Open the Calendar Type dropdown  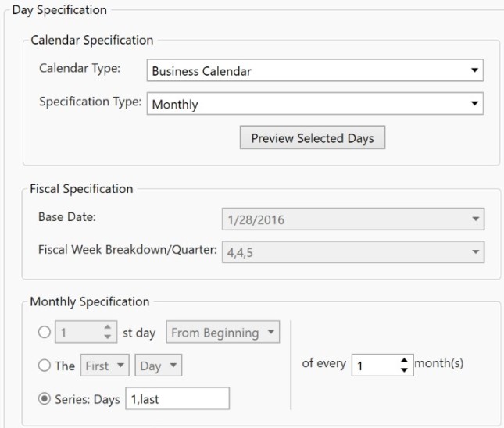[x=315, y=70]
